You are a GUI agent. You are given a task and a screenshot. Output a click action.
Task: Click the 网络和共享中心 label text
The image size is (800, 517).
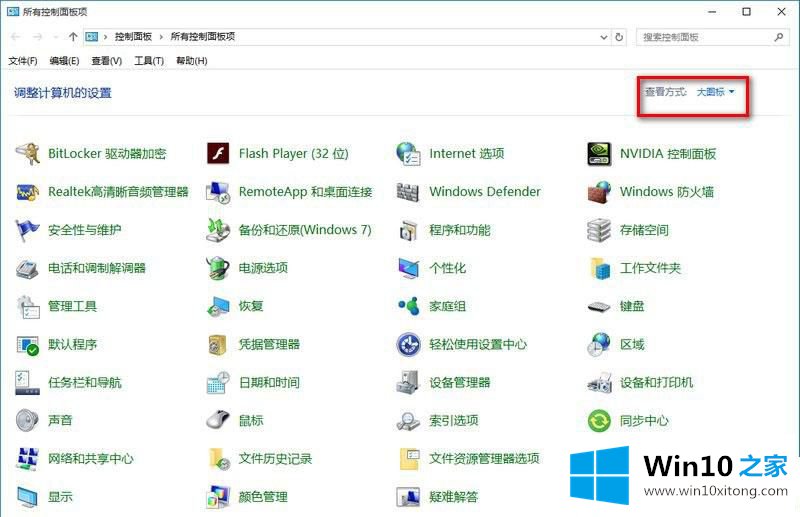(91, 459)
